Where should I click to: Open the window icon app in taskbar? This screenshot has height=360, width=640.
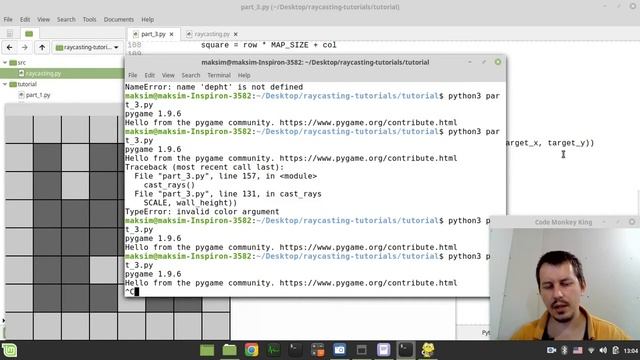point(362,350)
